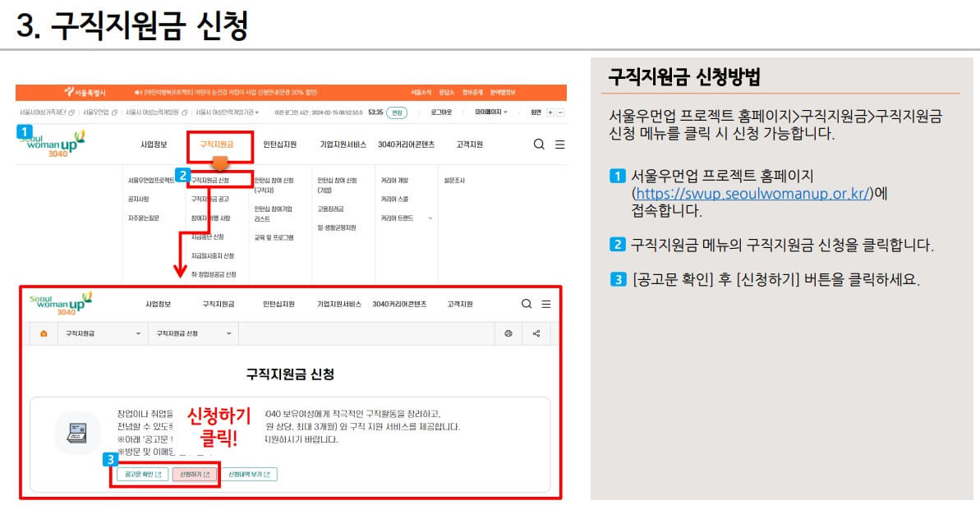Select 인턴십지원 in the open mega menu bar
This screenshot has width=980, height=505.
coord(280,145)
